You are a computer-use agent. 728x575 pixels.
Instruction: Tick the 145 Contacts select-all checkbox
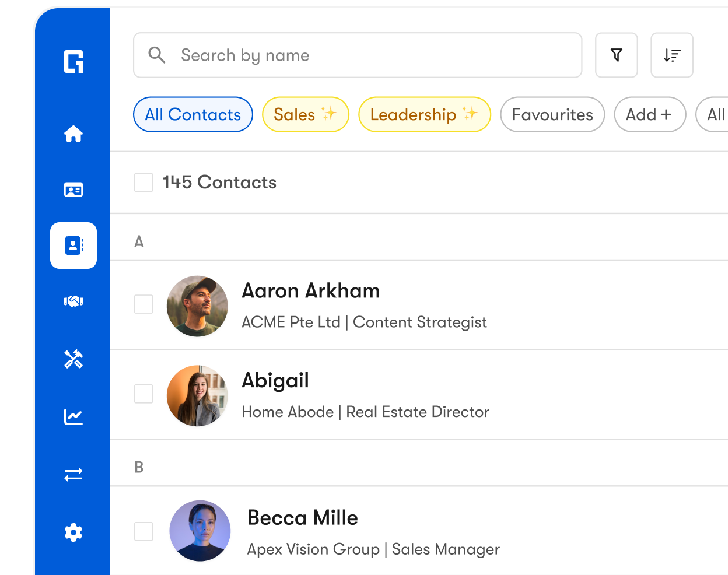(x=143, y=182)
